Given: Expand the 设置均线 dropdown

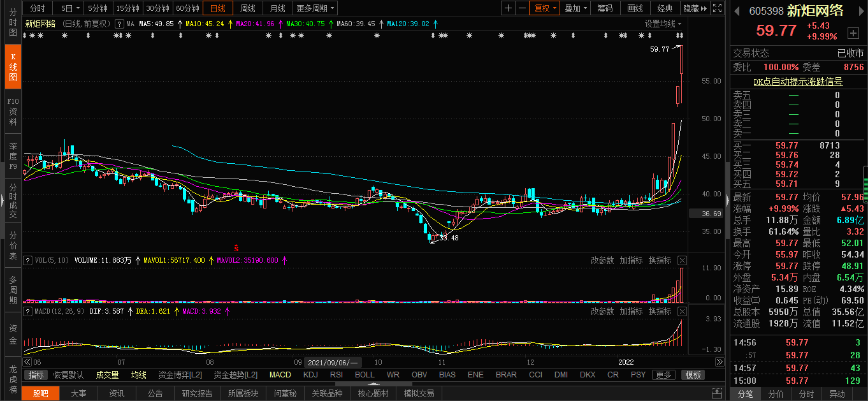Looking at the screenshot, I should tap(663, 24).
